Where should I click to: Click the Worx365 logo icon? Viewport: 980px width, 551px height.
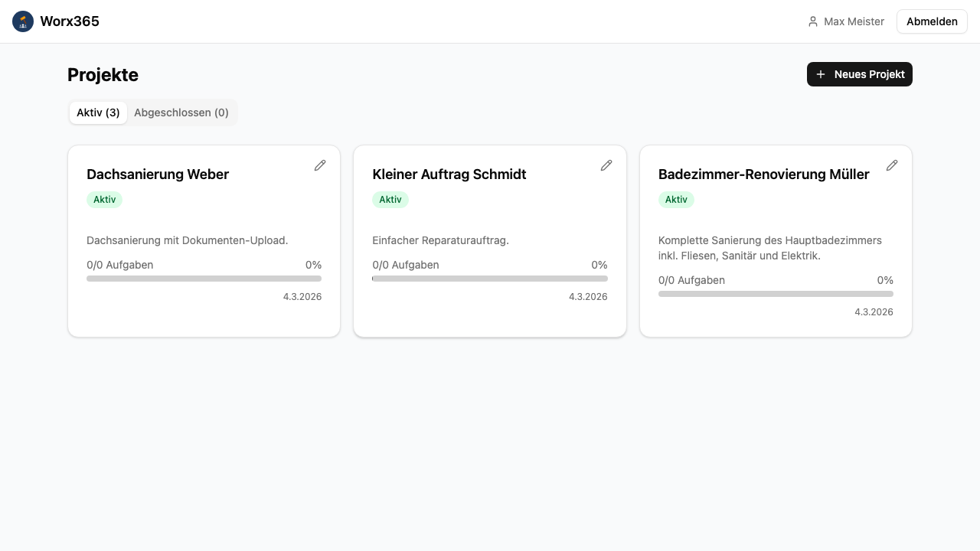coord(23,21)
